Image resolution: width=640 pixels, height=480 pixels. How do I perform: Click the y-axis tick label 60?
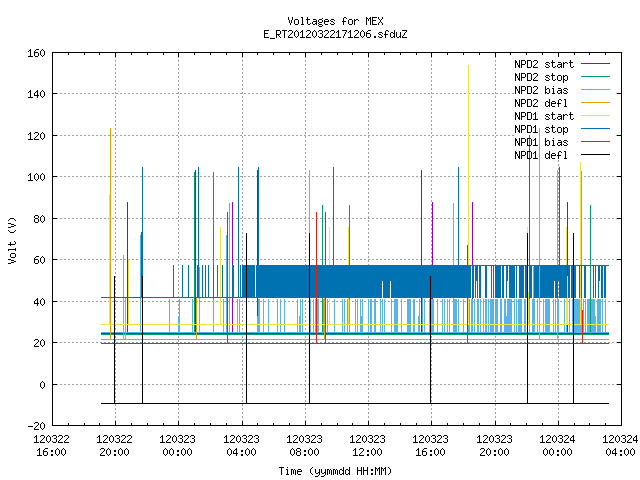(39, 260)
